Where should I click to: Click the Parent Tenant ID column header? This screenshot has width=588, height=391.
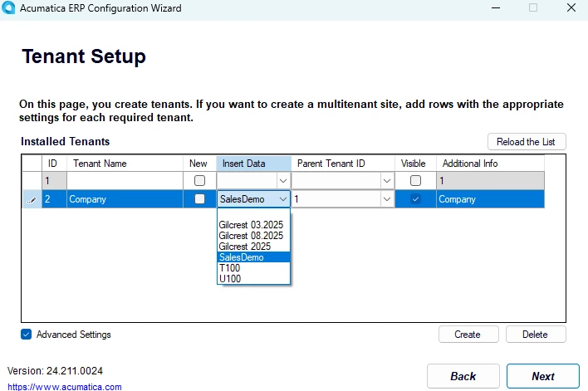pyautogui.click(x=343, y=164)
